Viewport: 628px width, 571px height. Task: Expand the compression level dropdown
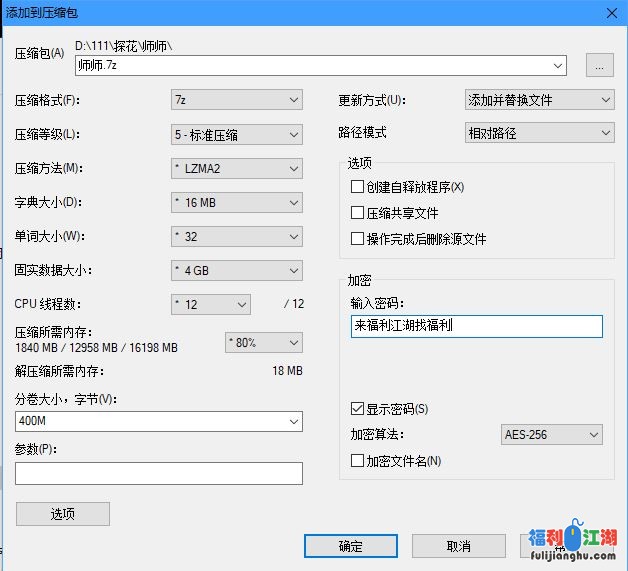[236, 134]
